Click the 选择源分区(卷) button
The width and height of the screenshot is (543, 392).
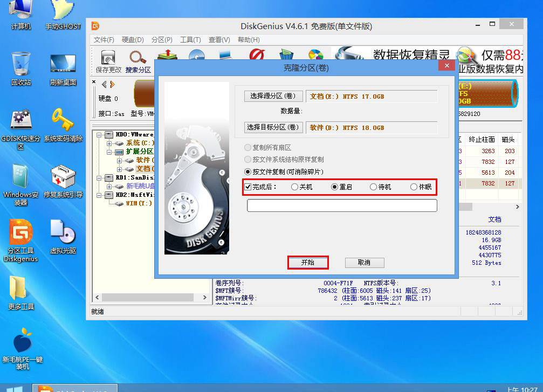coord(273,96)
